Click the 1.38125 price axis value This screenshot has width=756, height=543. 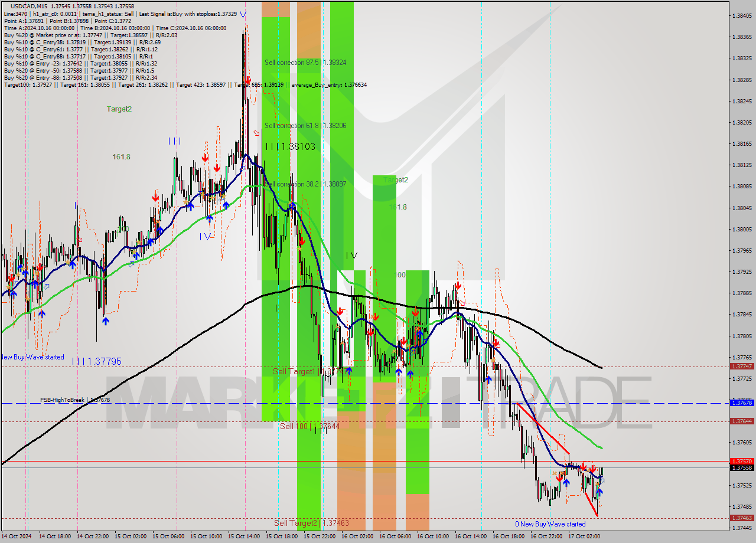[x=742, y=165]
